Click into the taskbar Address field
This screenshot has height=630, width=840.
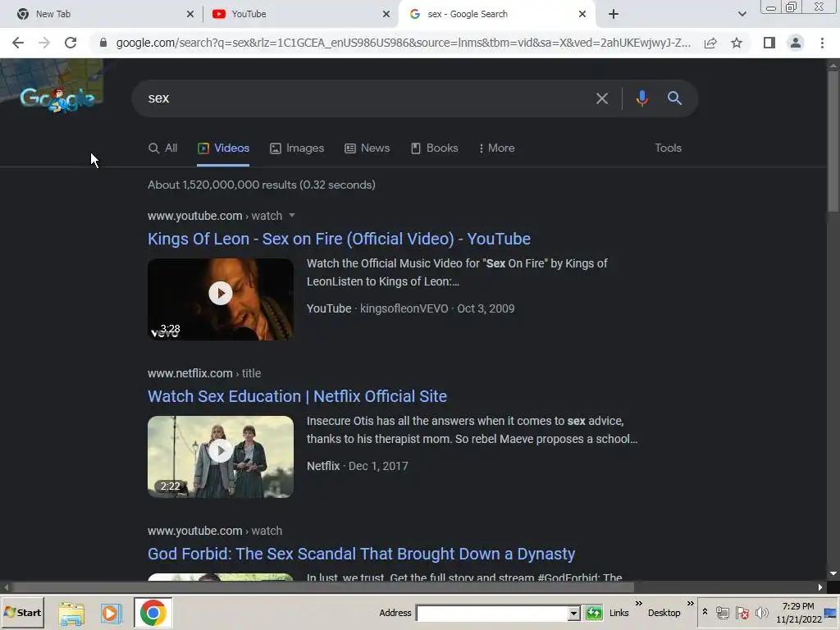[492, 614]
